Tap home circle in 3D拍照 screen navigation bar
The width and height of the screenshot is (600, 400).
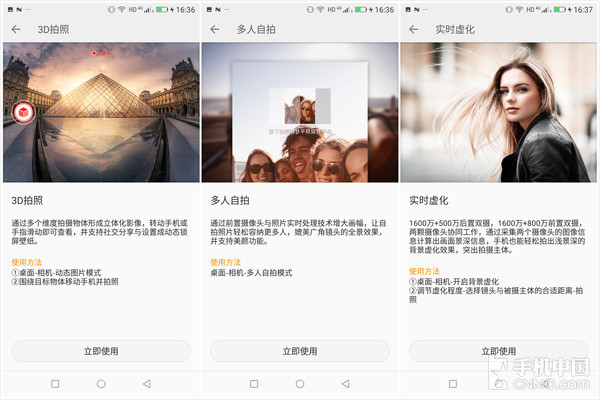101,384
